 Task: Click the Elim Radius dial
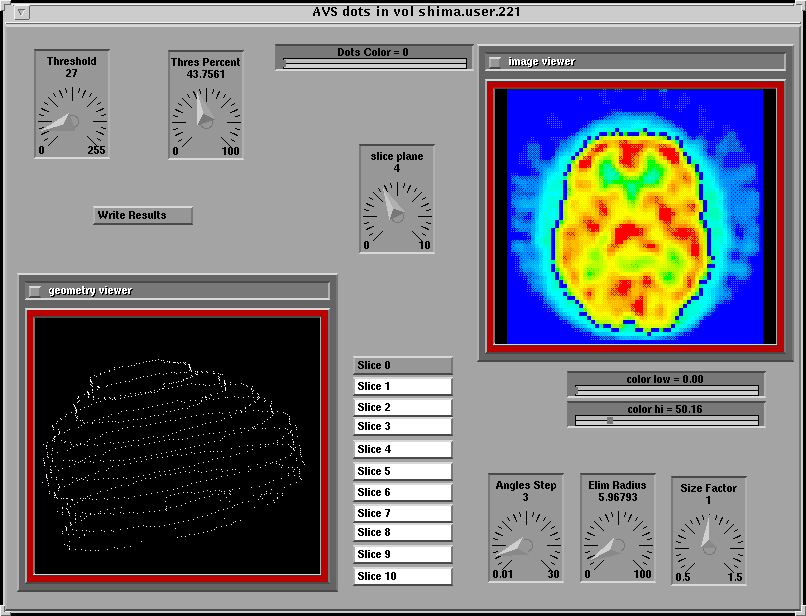pos(617,545)
